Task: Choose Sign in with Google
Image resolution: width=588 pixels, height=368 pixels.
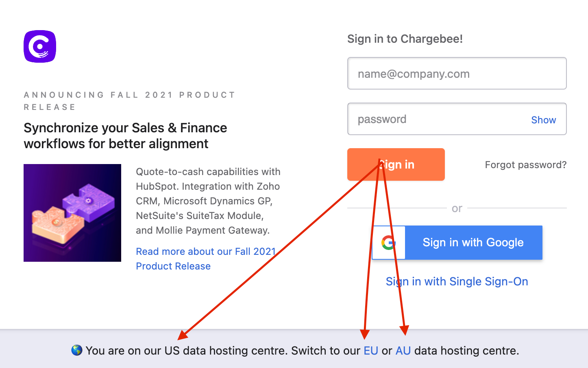Action: tap(473, 243)
